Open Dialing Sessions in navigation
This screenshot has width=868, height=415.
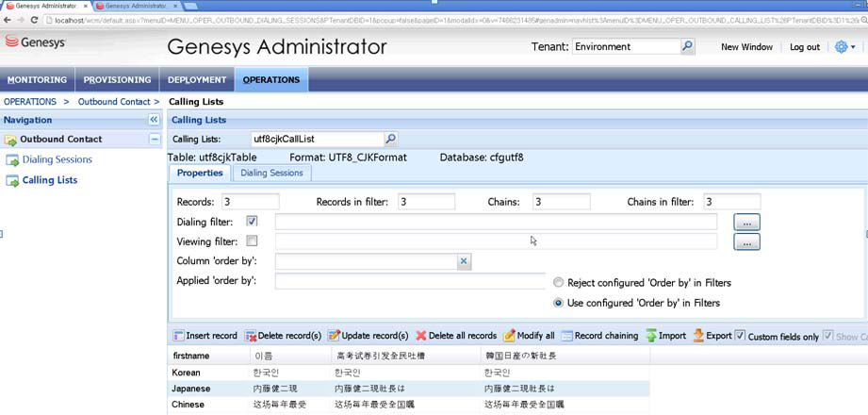[x=57, y=159]
